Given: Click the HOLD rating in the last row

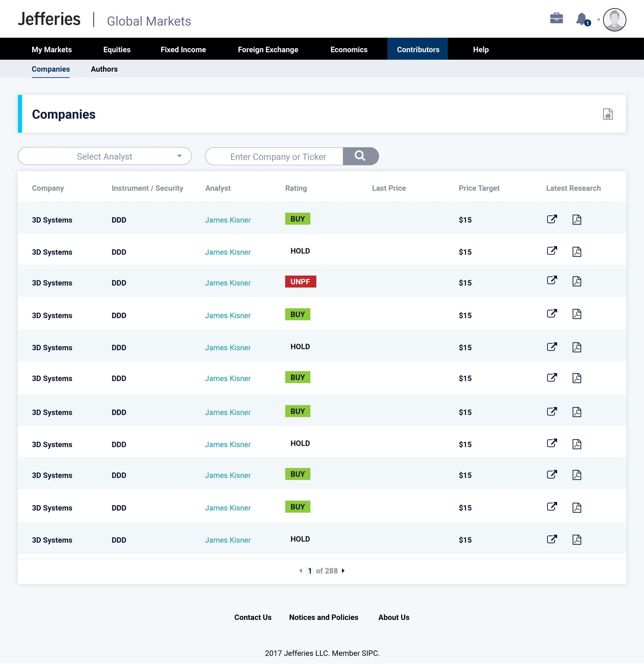Looking at the screenshot, I should 300,539.
